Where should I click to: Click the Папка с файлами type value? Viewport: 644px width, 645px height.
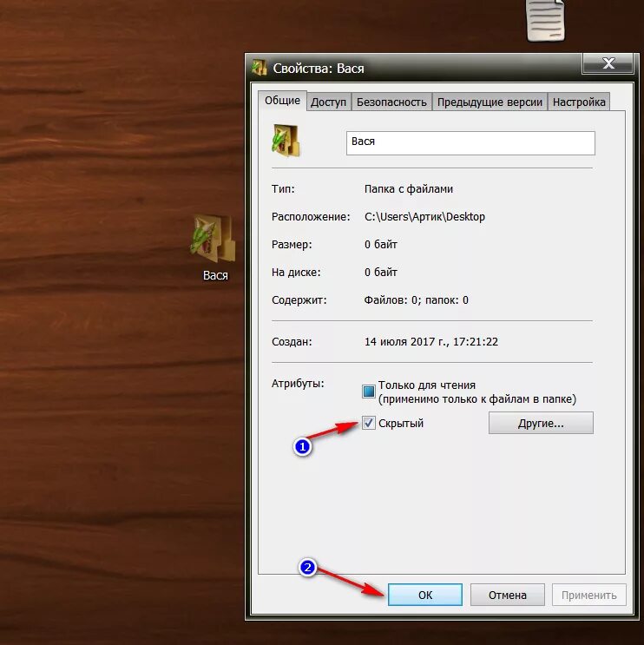(409, 189)
